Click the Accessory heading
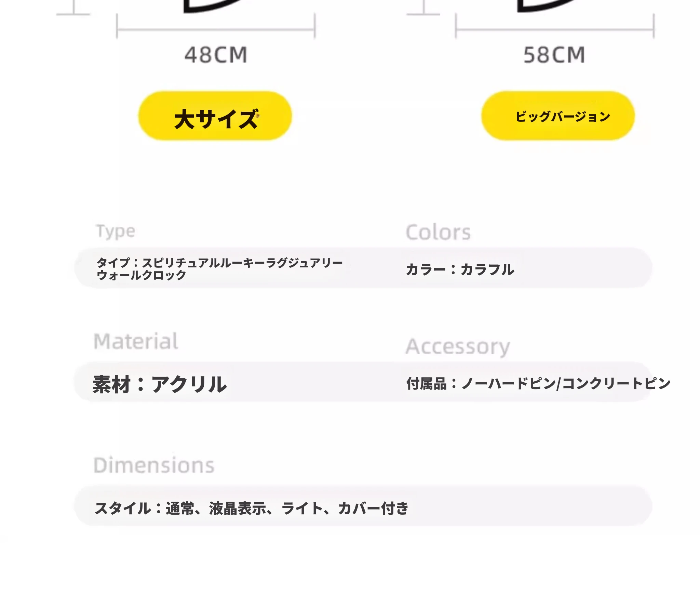This screenshot has width=700, height=595. pos(458,346)
